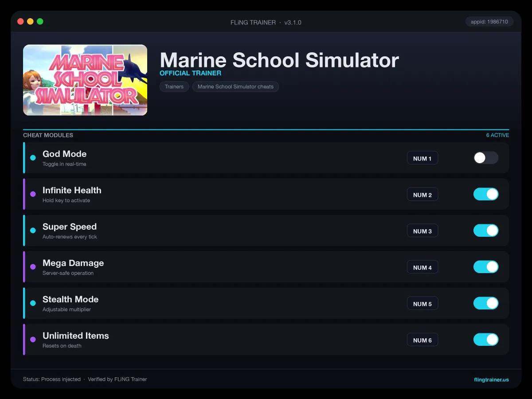Click the purple dot beside Unlimited Items
This screenshot has width=532, height=399.
(x=33, y=340)
